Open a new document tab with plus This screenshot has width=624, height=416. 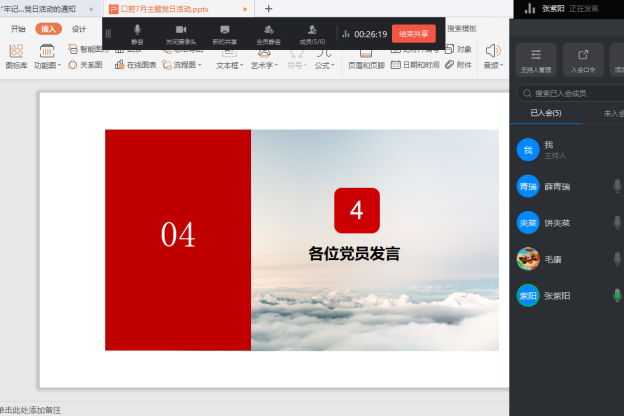[x=268, y=9]
